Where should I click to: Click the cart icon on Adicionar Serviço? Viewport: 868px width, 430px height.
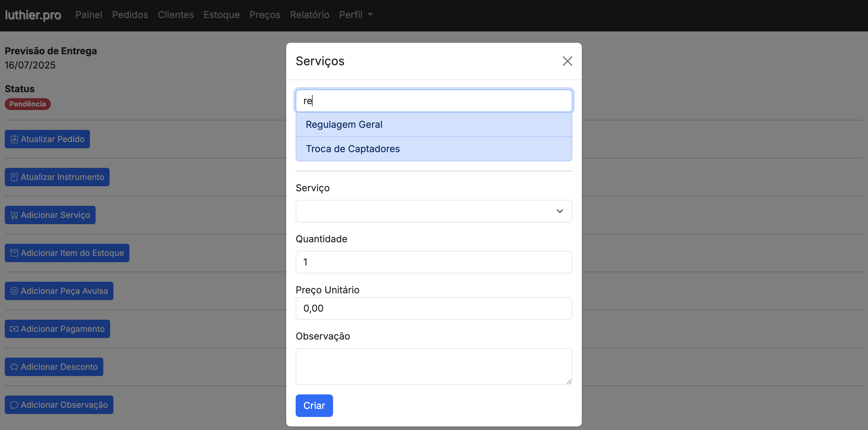point(14,215)
